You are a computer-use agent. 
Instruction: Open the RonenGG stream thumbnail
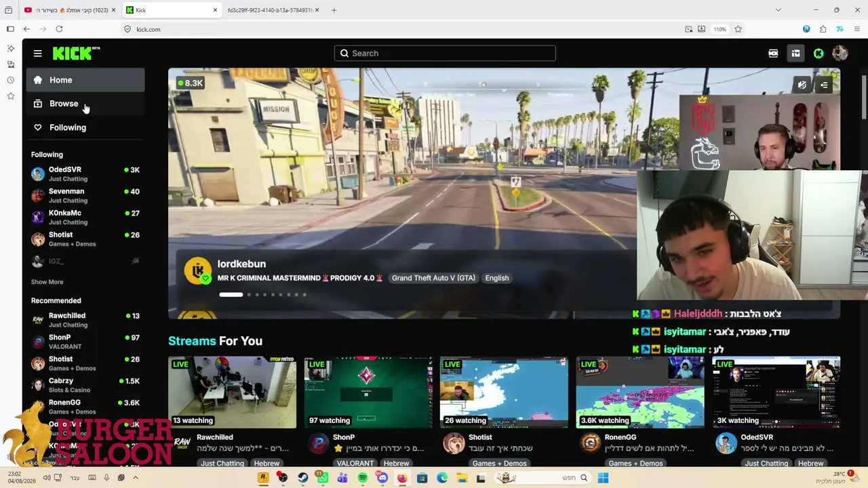[x=640, y=392]
